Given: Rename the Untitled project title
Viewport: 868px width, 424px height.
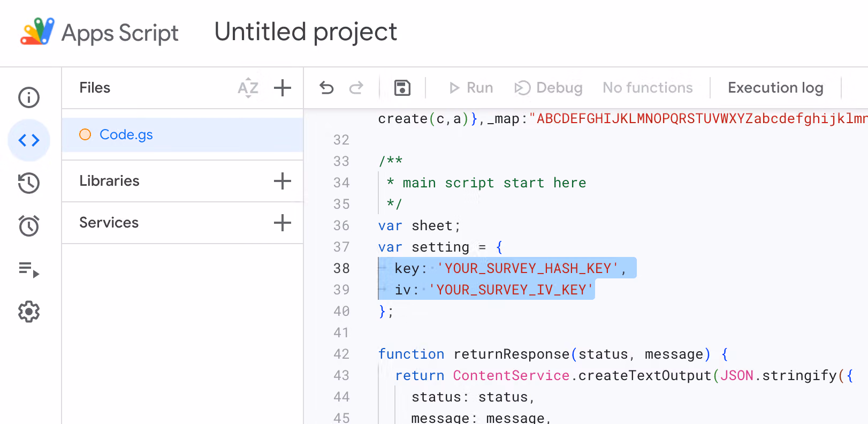Looking at the screenshot, I should [x=306, y=32].
